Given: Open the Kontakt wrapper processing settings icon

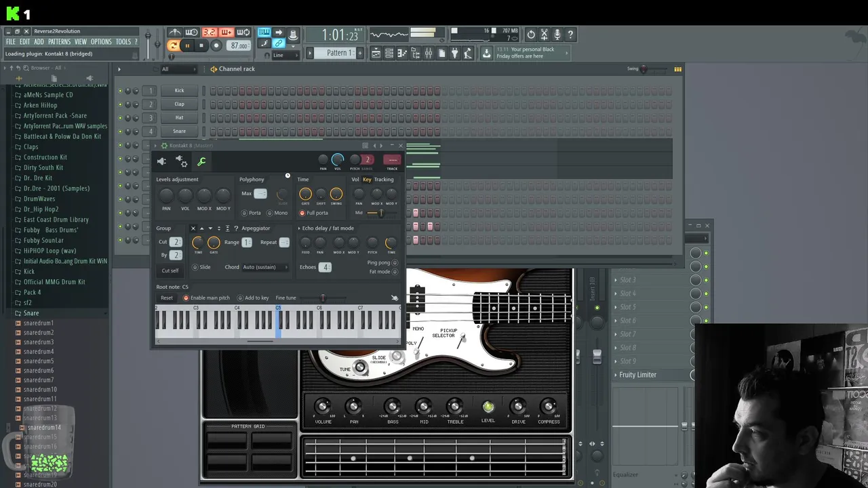Looking at the screenshot, I should click(x=181, y=161).
